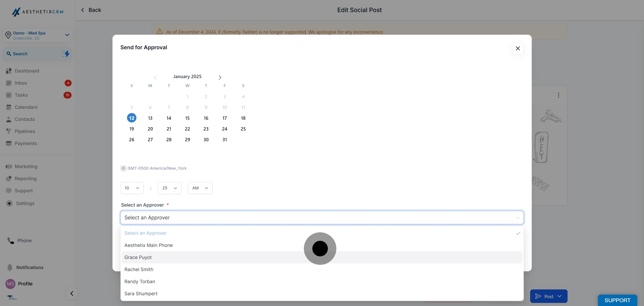Close the Send for Approval dialog

pyautogui.click(x=518, y=48)
